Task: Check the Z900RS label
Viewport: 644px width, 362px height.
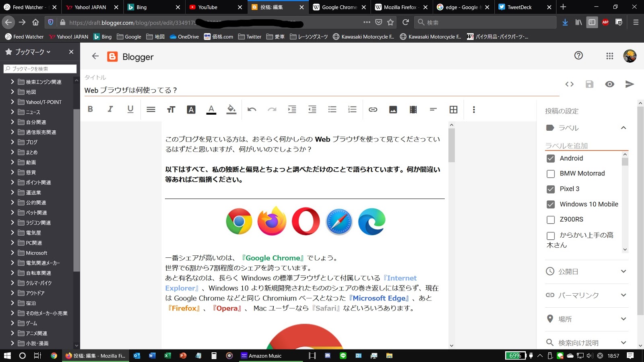Action: [551, 220]
